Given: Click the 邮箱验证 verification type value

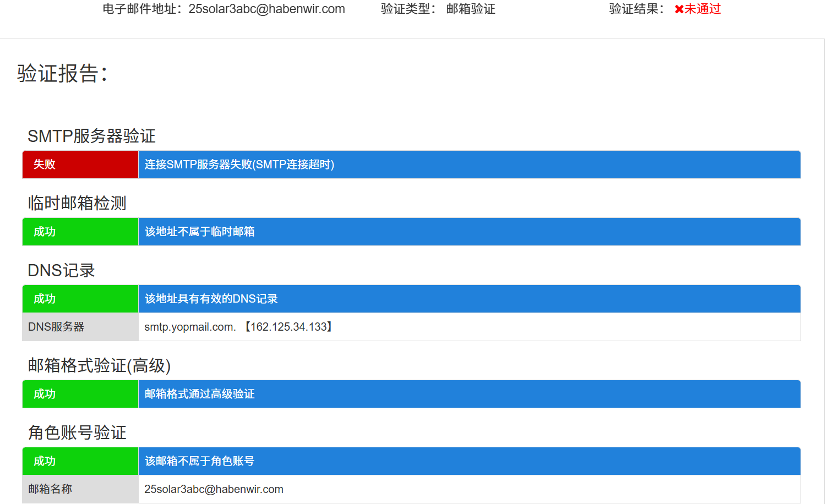Looking at the screenshot, I should point(471,9).
